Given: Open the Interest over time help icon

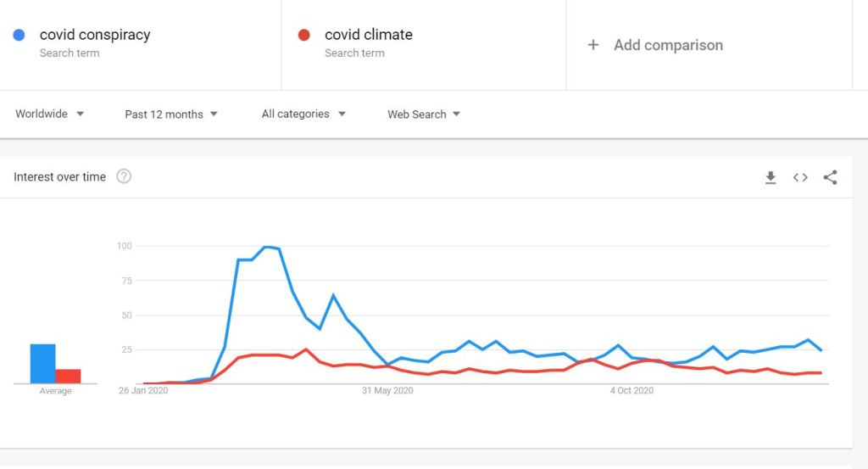Looking at the screenshot, I should 124,176.
